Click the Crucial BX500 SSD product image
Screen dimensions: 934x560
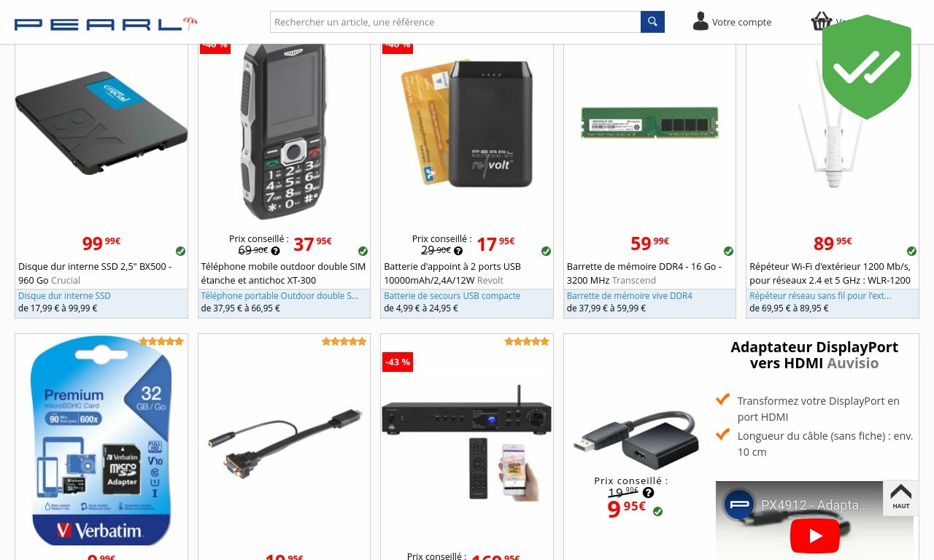101,123
